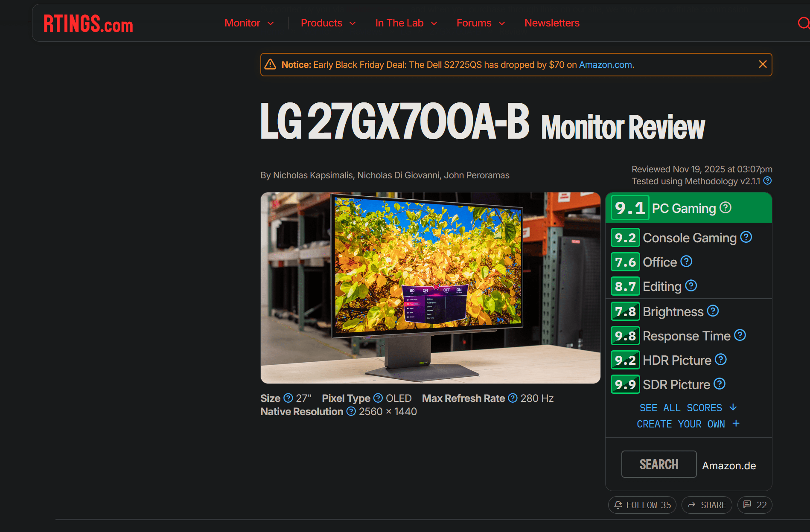Viewport: 810px width, 532px height.
Task: Click the PC Gaming help icon
Action: [726, 208]
